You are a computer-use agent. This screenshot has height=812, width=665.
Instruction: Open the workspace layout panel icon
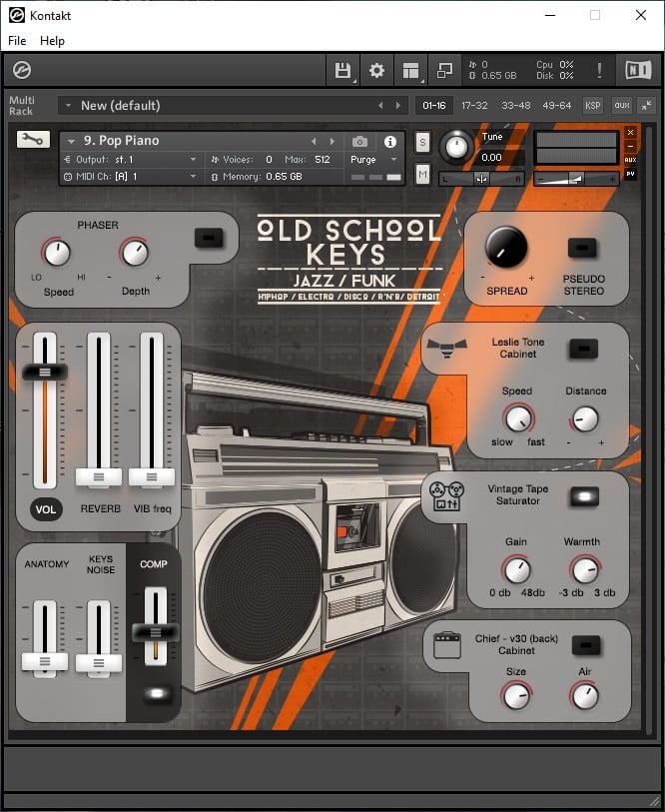pyautogui.click(x=410, y=71)
